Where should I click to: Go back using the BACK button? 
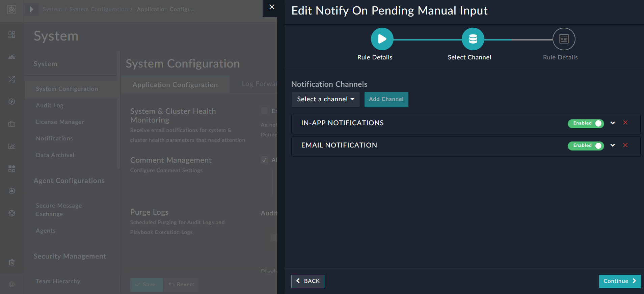[307, 281]
